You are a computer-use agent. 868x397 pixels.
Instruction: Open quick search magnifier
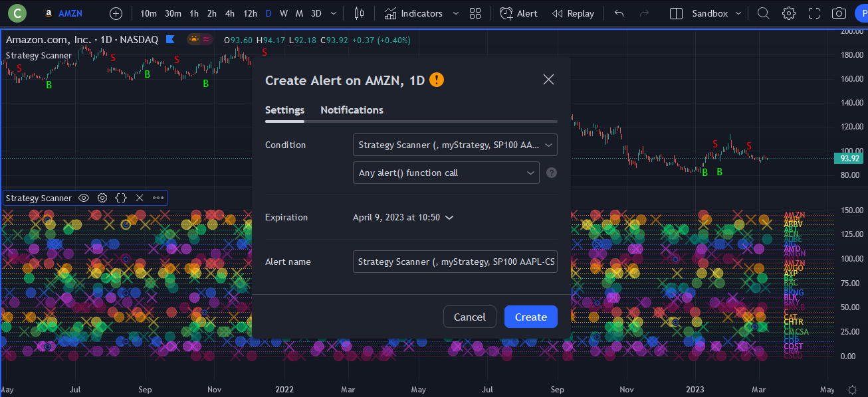[764, 13]
